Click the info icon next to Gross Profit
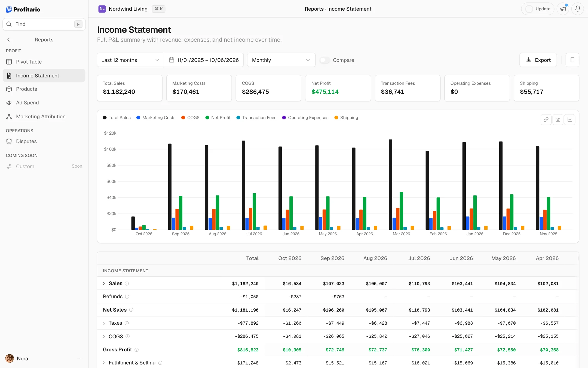The width and height of the screenshot is (588, 368). click(x=137, y=350)
